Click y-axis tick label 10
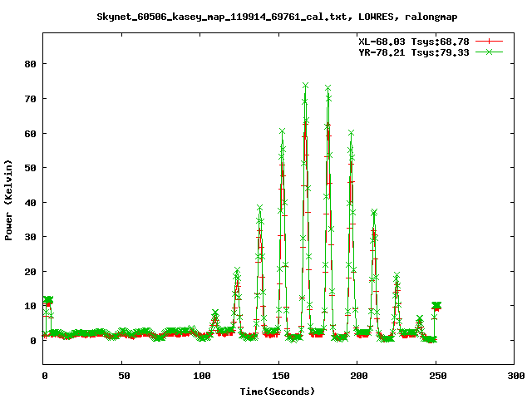532x399 pixels. (30, 306)
